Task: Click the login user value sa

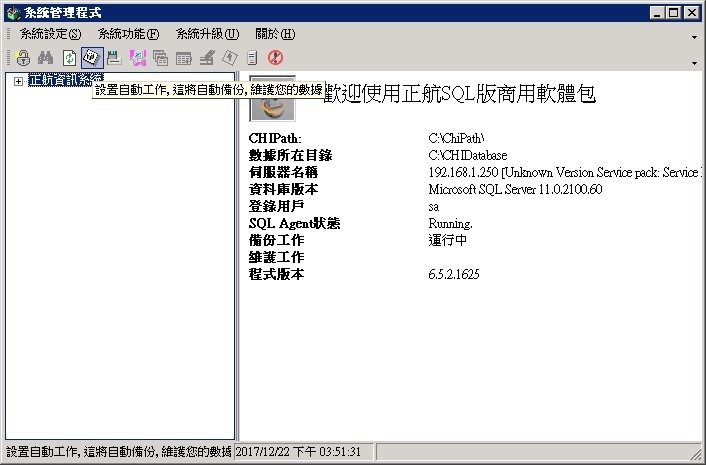Action: [434, 207]
